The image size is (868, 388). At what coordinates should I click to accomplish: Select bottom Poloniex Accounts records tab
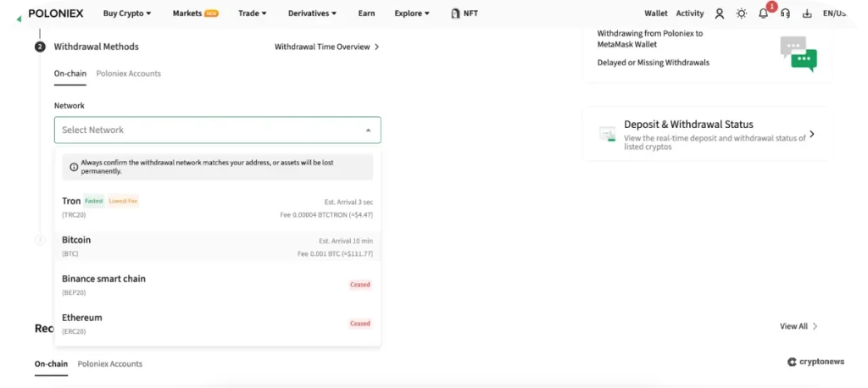point(109,364)
